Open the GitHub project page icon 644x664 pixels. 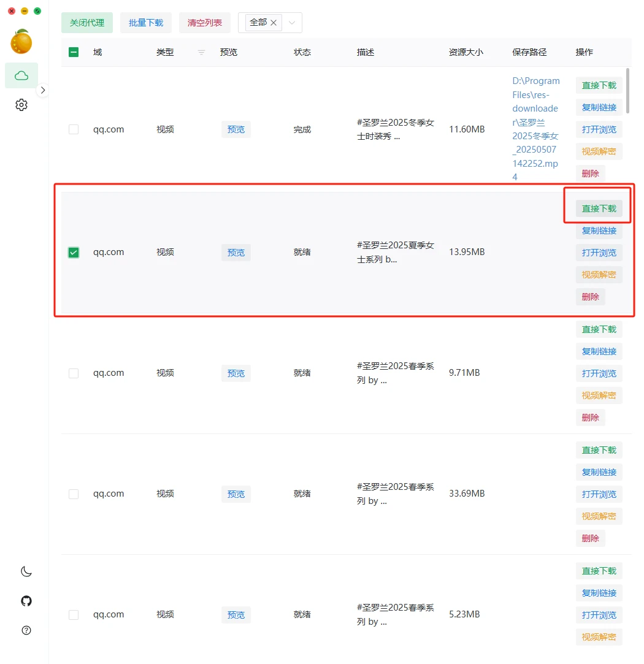coord(26,601)
